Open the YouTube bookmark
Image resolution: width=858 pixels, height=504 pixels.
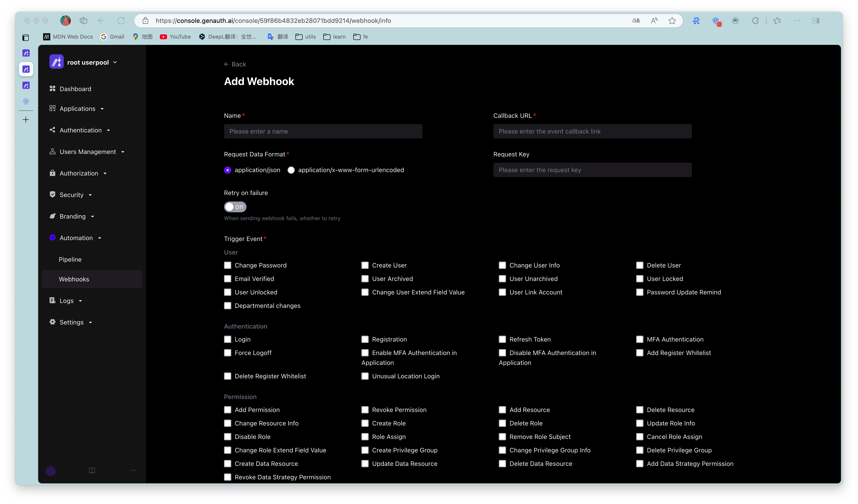(x=175, y=37)
